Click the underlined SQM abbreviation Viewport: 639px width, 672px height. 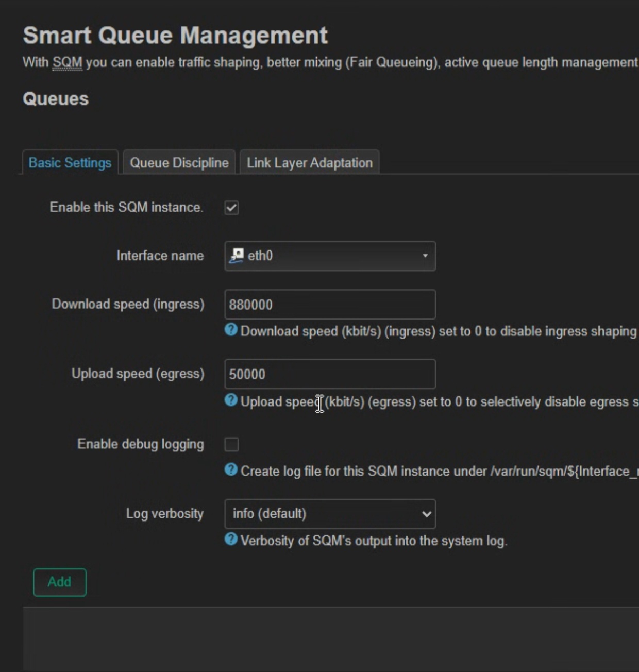[x=67, y=63]
